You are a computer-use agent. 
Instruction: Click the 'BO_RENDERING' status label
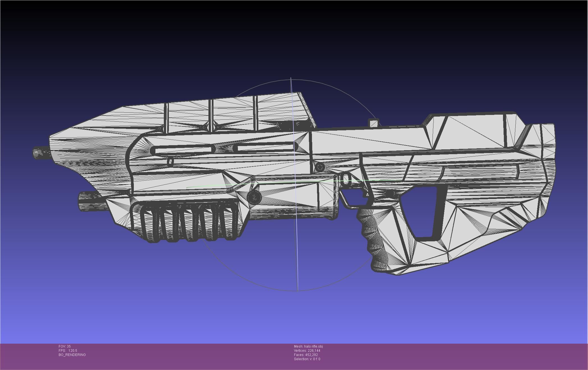click(72, 355)
